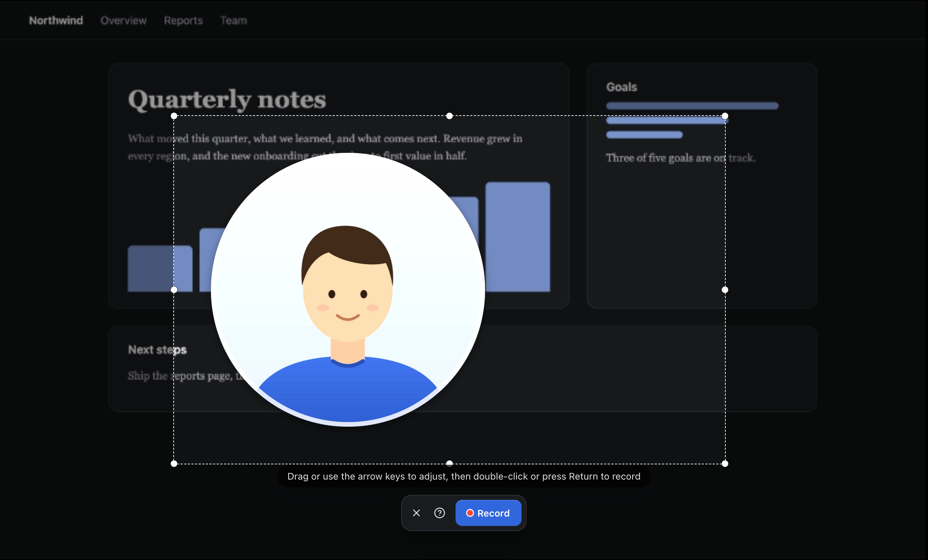Click the Quarterly notes heading
The image size is (928, 560).
tap(227, 100)
